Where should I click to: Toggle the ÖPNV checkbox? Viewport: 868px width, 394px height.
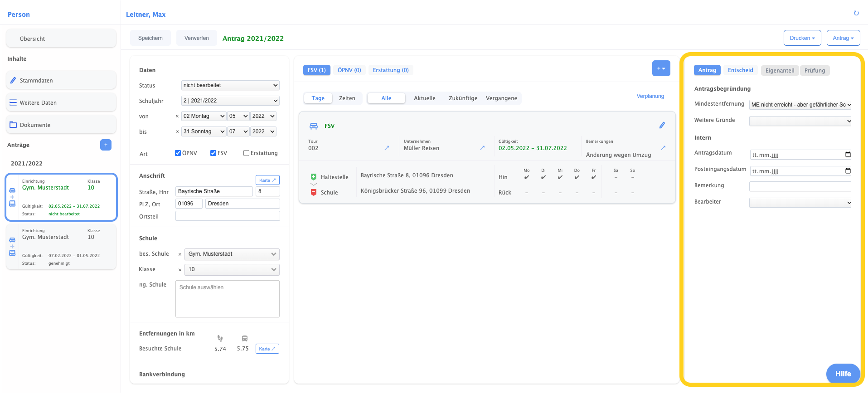pos(178,153)
